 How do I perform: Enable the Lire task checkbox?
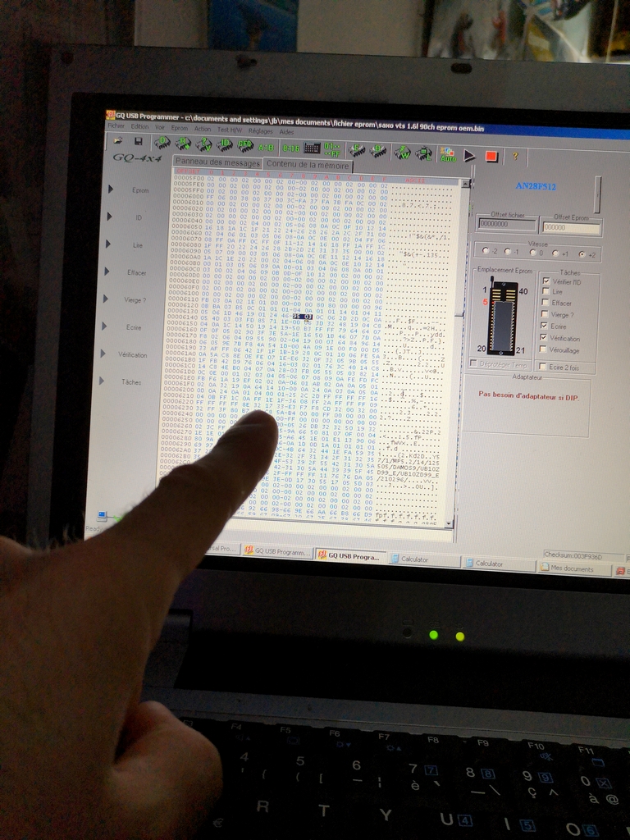click(x=546, y=292)
